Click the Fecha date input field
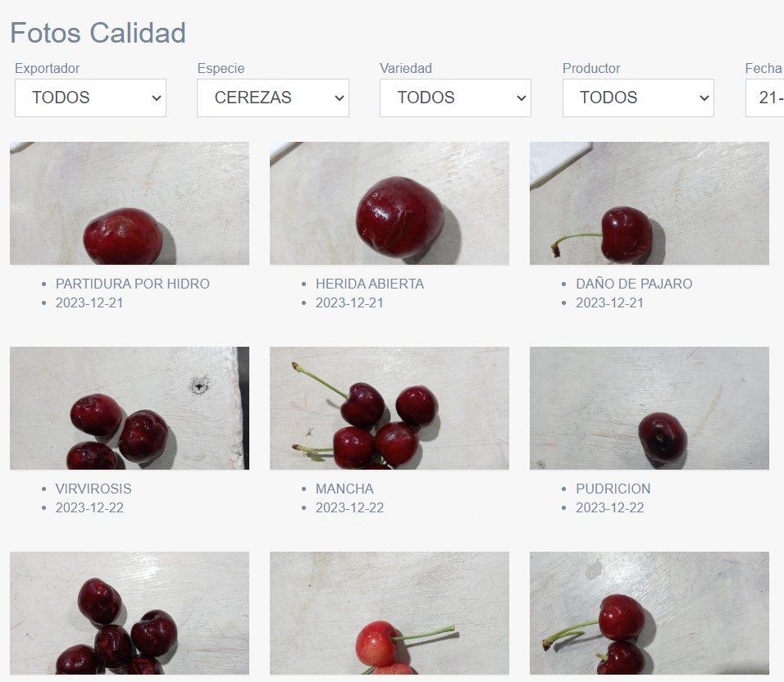 [x=764, y=98]
